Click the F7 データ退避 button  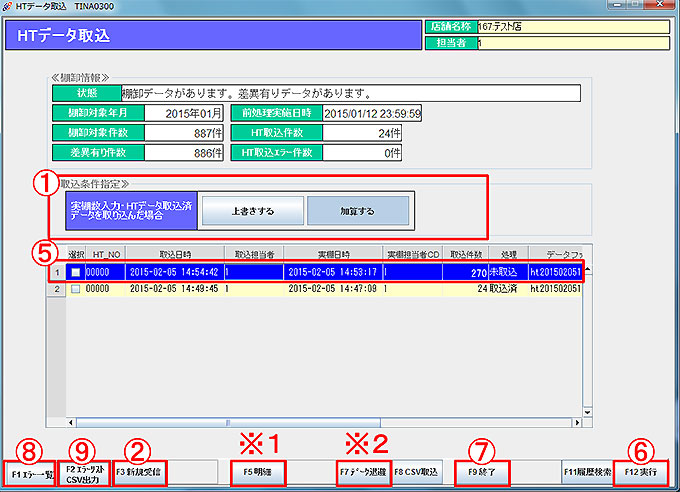[362, 470]
